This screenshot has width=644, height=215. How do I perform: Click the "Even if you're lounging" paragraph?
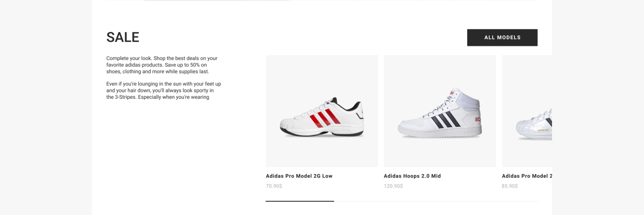coord(164,91)
